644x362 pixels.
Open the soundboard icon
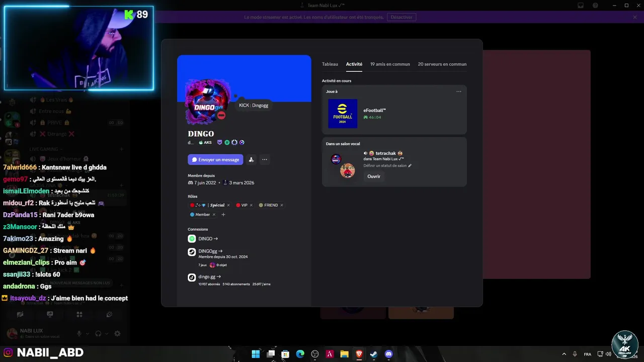pyautogui.click(x=109, y=314)
